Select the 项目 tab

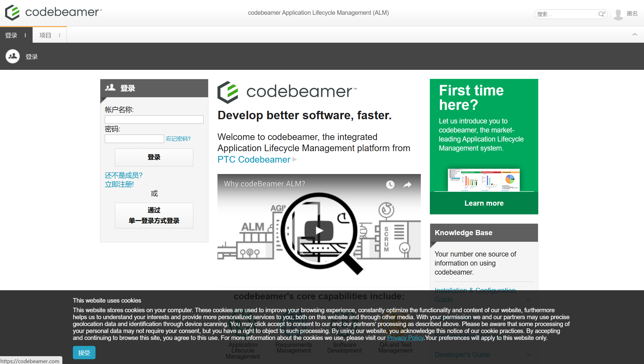tap(45, 35)
